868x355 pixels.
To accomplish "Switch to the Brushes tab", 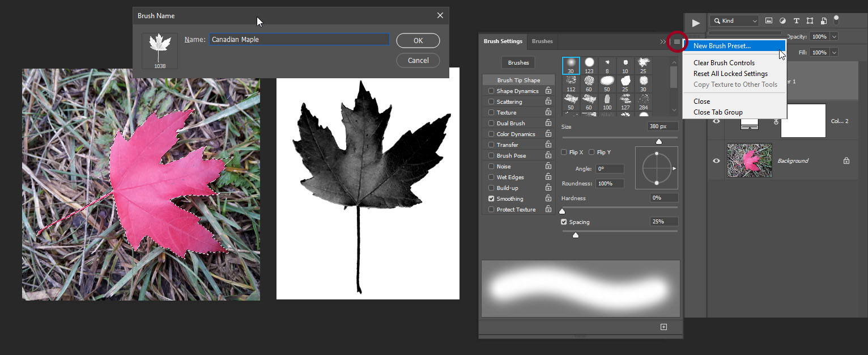I will [x=542, y=41].
